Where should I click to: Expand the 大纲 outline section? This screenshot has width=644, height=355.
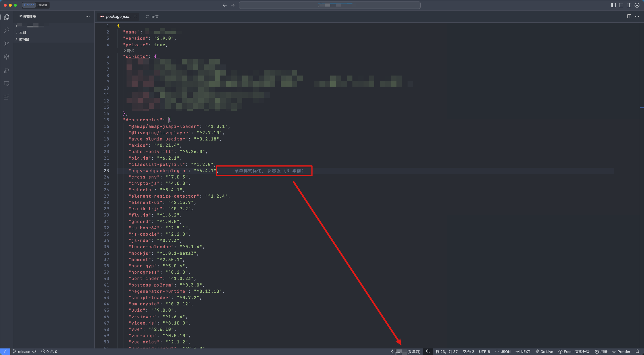(x=23, y=32)
